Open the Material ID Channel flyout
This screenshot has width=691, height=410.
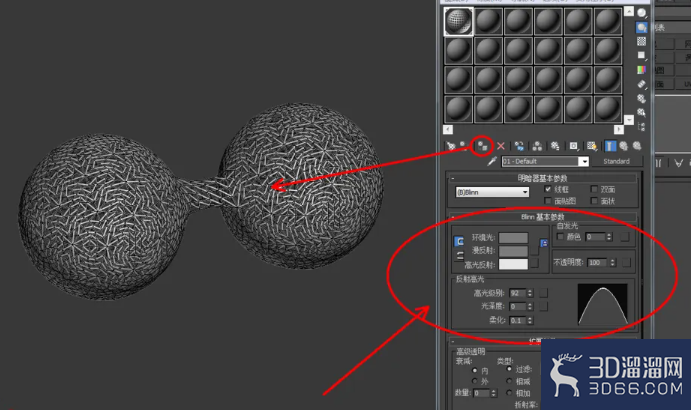coord(573,146)
